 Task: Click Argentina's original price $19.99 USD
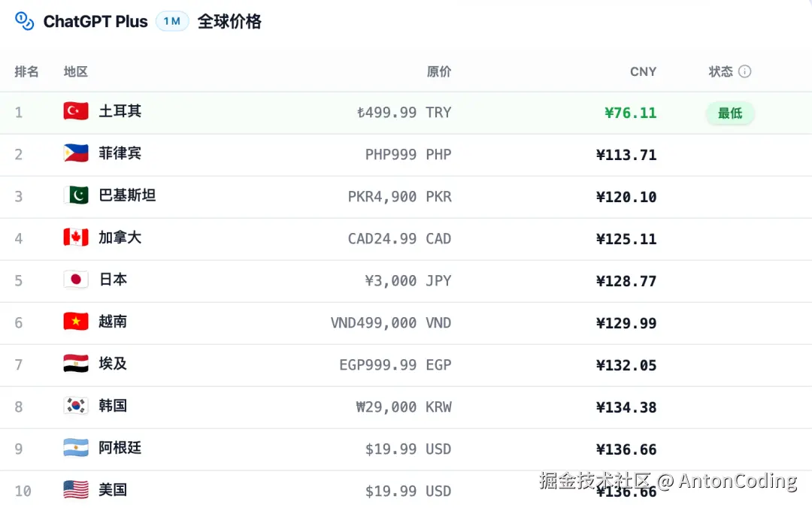(x=408, y=449)
